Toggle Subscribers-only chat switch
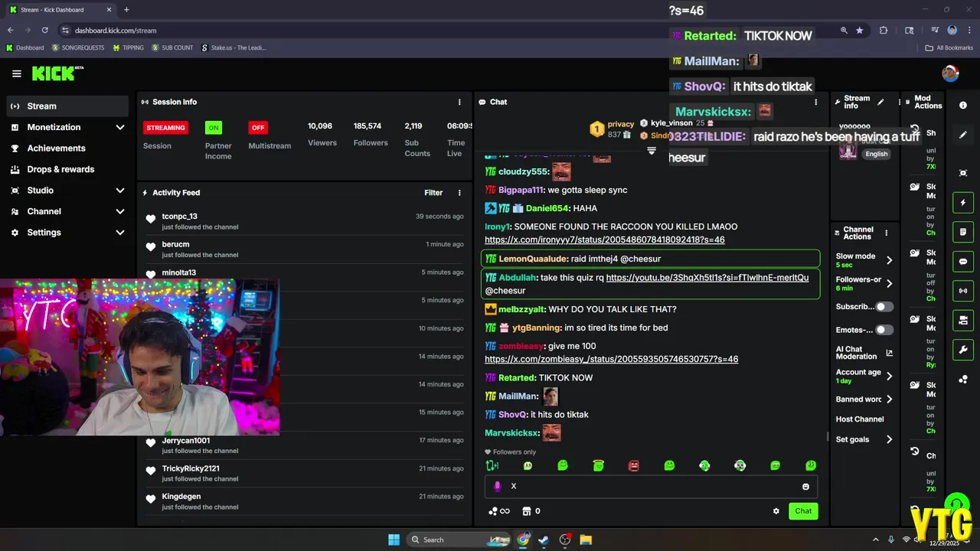The height and width of the screenshot is (551, 980). point(884,307)
